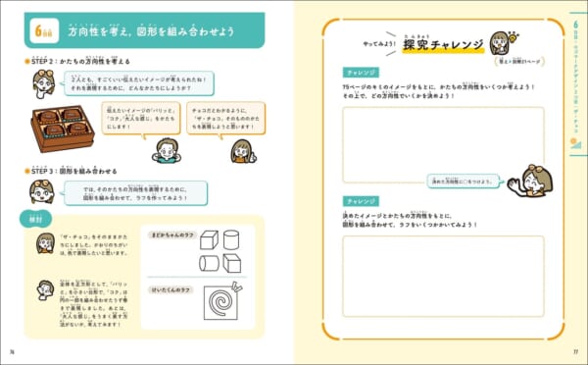The width and height of the screenshot is (588, 365).
Task: Click the sideways cylinder sketch
Action: (x=209, y=263)
